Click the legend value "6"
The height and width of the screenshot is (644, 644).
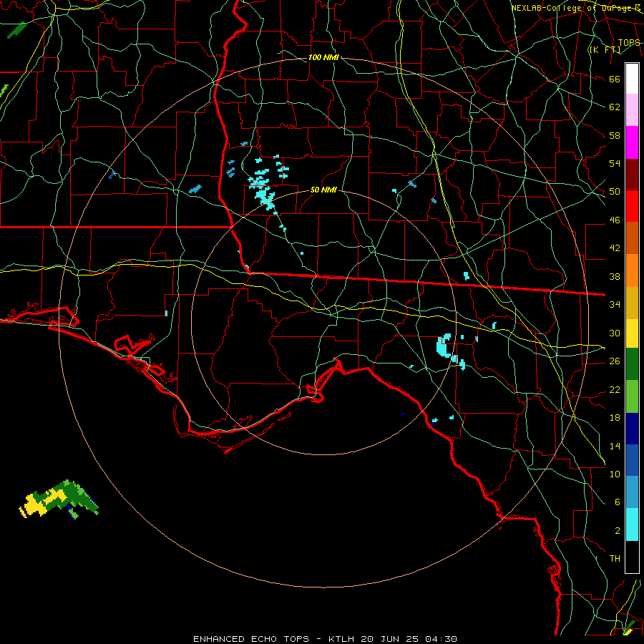(617, 502)
